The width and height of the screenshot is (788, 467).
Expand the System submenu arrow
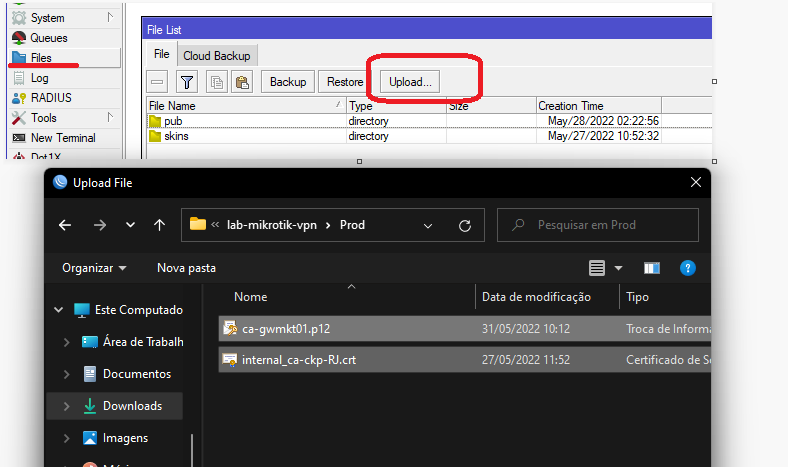click(110, 18)
